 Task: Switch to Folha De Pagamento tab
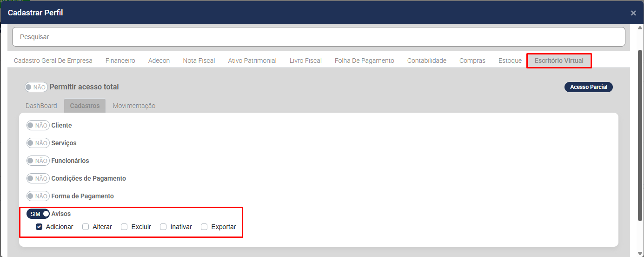tap(365, 61)
